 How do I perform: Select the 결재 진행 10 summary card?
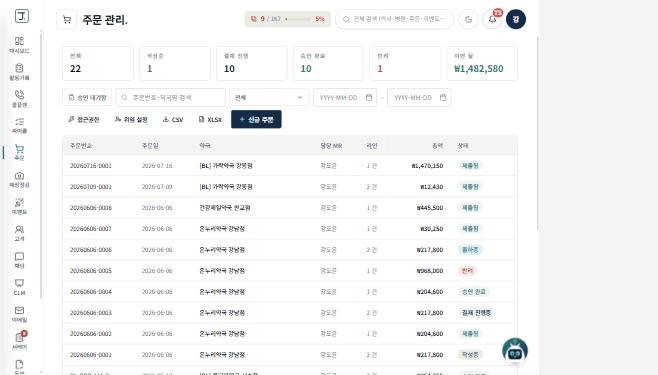(x=252, y=63)
